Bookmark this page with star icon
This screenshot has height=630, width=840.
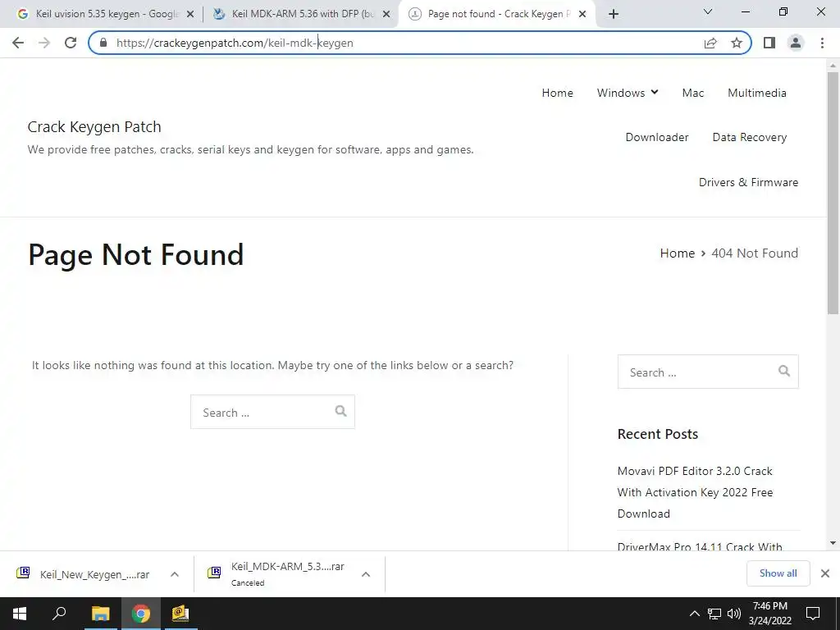(x=737, y=43)
